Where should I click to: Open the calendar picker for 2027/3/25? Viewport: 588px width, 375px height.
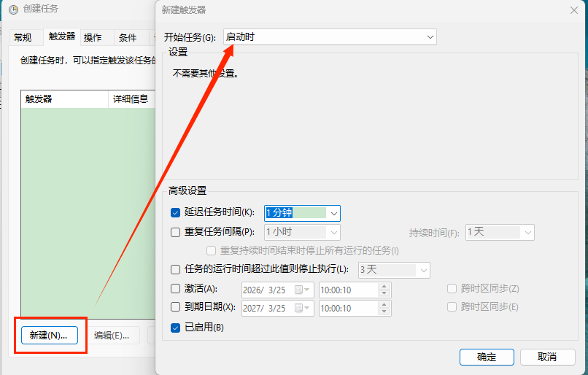302,309
